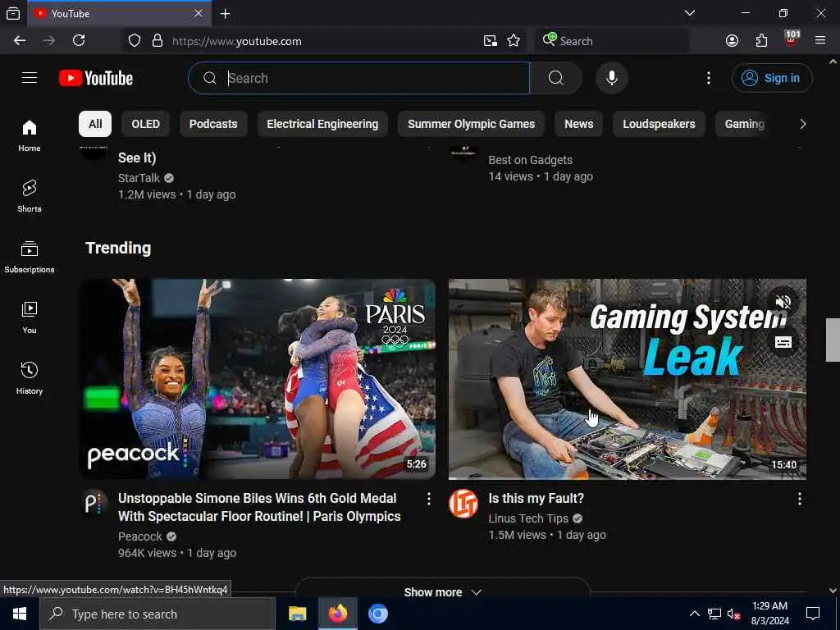Focus the YouTube search input field
Image resolution: width=840 pixels, height=630 pixels.
click(x=359, y=78)
